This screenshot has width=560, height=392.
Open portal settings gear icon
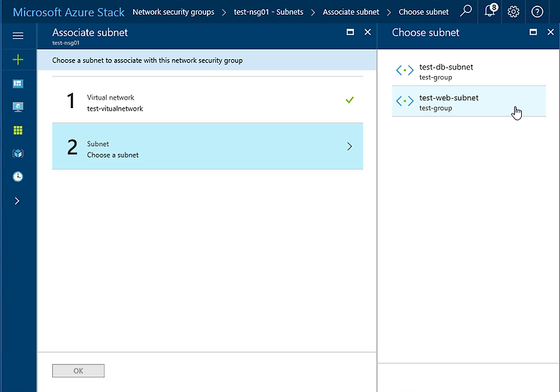513,12
